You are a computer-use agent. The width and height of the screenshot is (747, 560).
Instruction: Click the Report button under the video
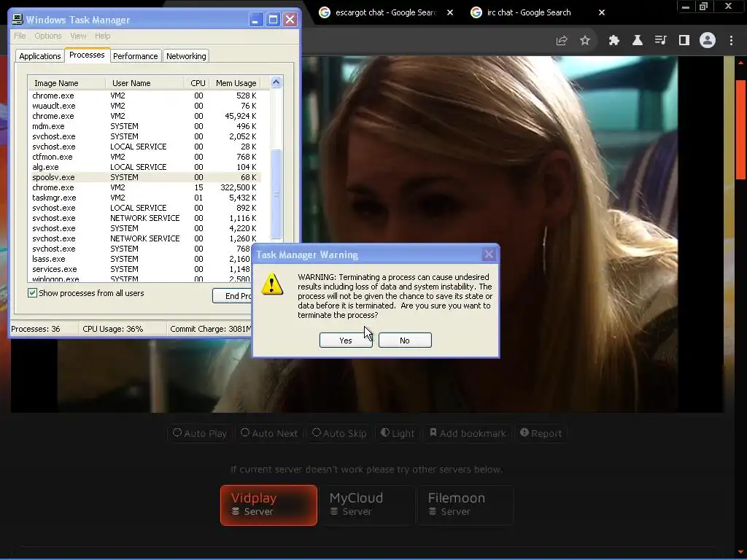click(541, 433)
